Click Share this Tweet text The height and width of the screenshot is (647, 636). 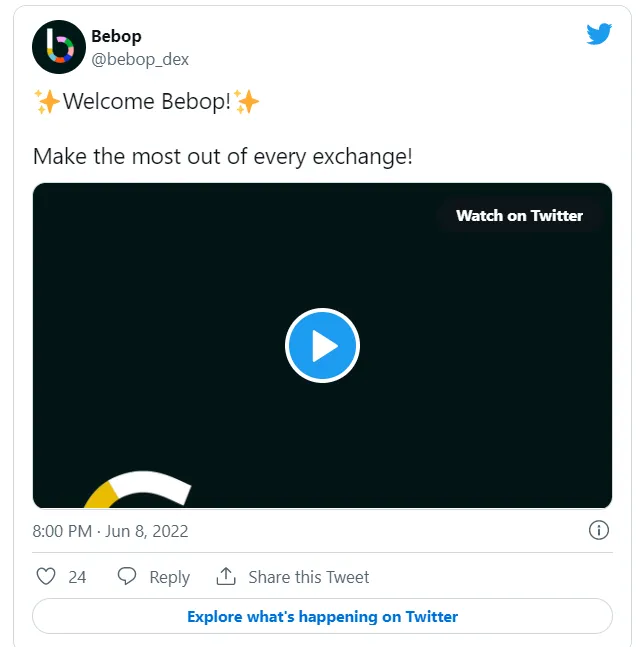coord(309,577)
